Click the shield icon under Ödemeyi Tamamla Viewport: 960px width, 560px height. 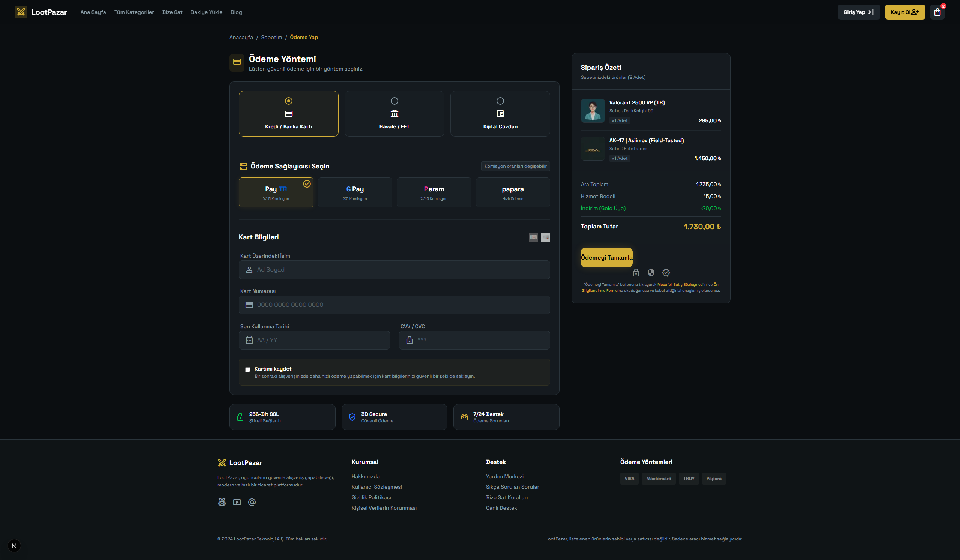(x=651, y=273)
